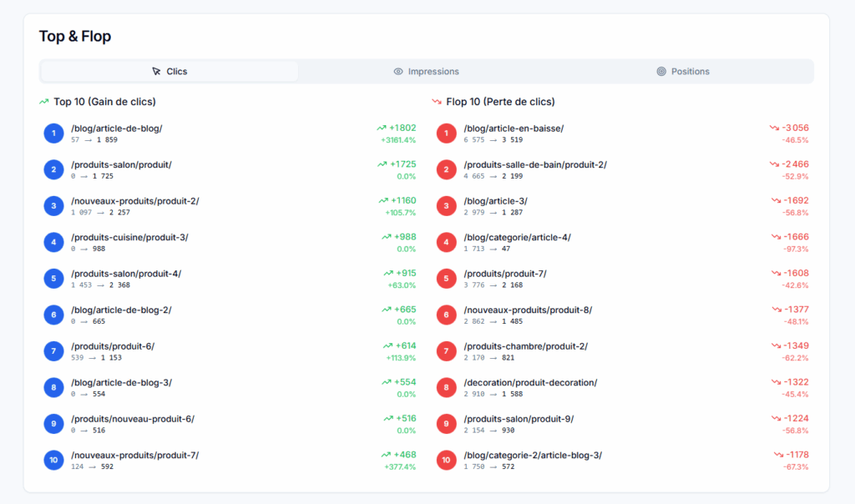Click blue rank badge 1 for /blog/article-de-blog/
The height and width of the screenshot is (504, 855).
pos(53,134)
